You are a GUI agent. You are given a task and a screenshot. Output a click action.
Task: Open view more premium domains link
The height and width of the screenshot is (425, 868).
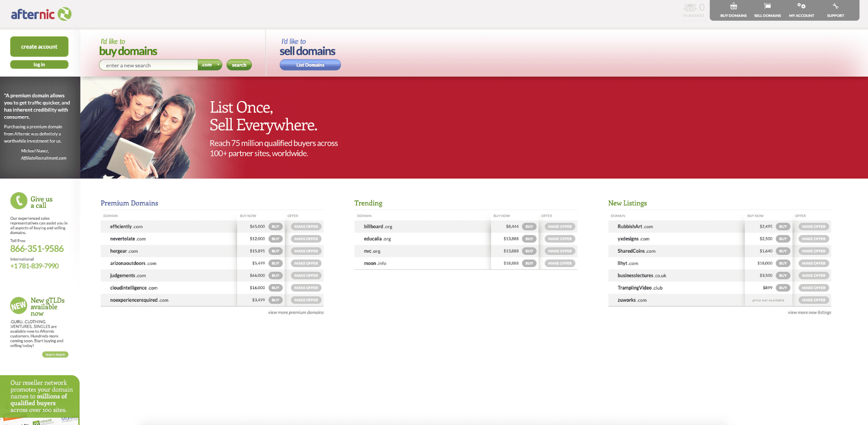point(296,313)
